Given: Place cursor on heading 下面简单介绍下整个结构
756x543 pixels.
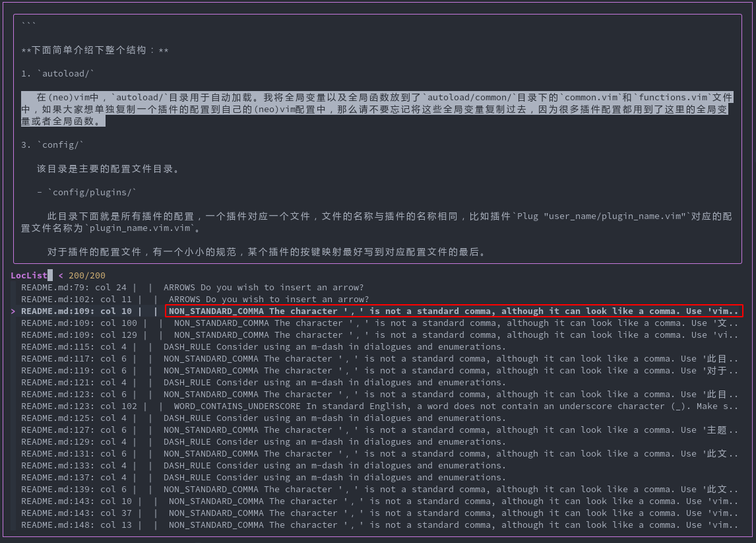Looking at the screenshot, I should (x=95, y=50).
